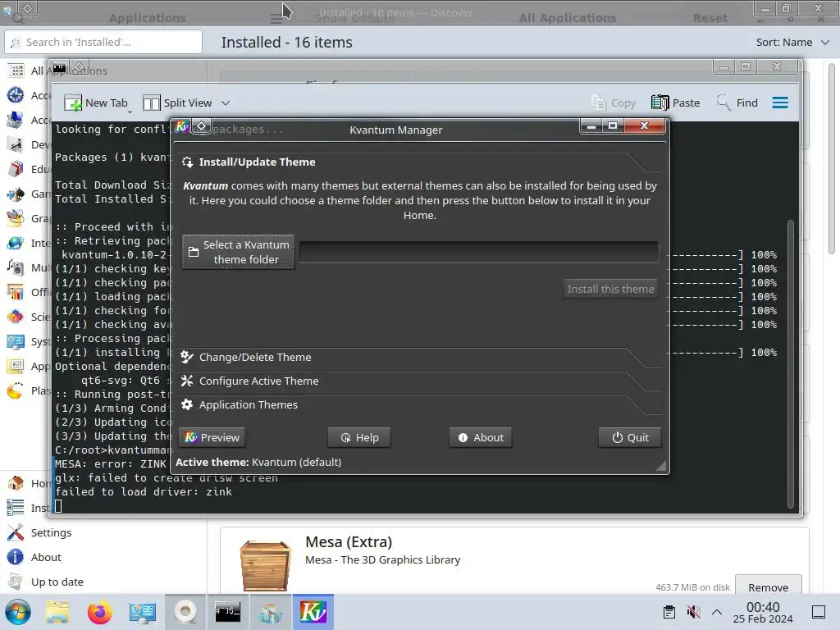
Task: Open the file manager from the taskbar
Action: pos(57,612)
